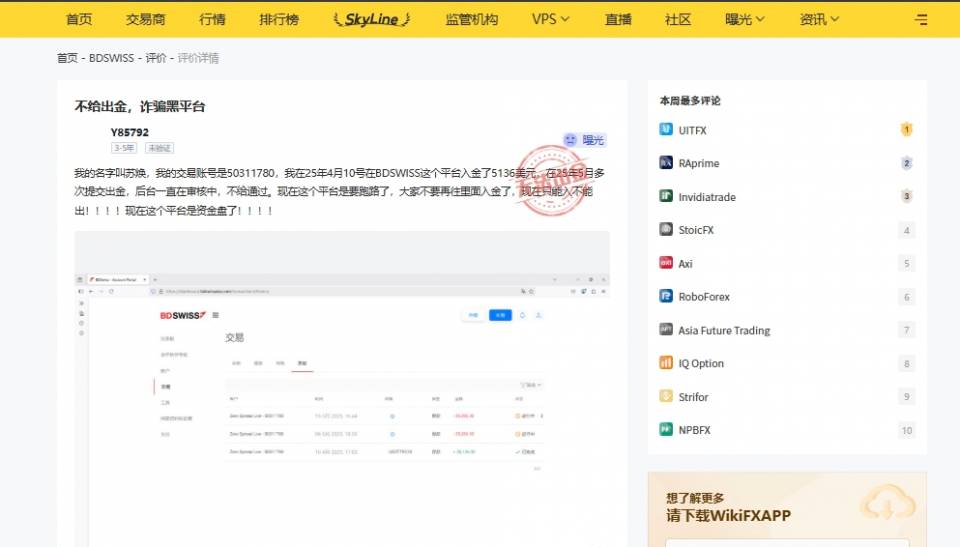Click the Strifor logo icon
The height and width of the screenshot is (547, 960).
coord(666,396)
